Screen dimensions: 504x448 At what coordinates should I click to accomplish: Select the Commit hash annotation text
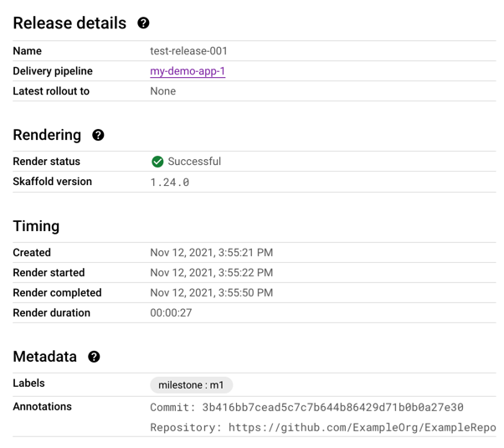click(x=306, y=407)
